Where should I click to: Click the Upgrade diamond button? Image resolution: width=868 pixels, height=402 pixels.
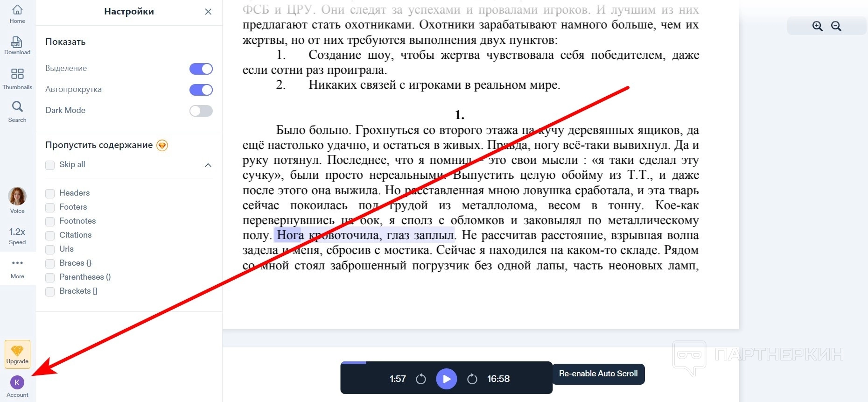(17, 354)
